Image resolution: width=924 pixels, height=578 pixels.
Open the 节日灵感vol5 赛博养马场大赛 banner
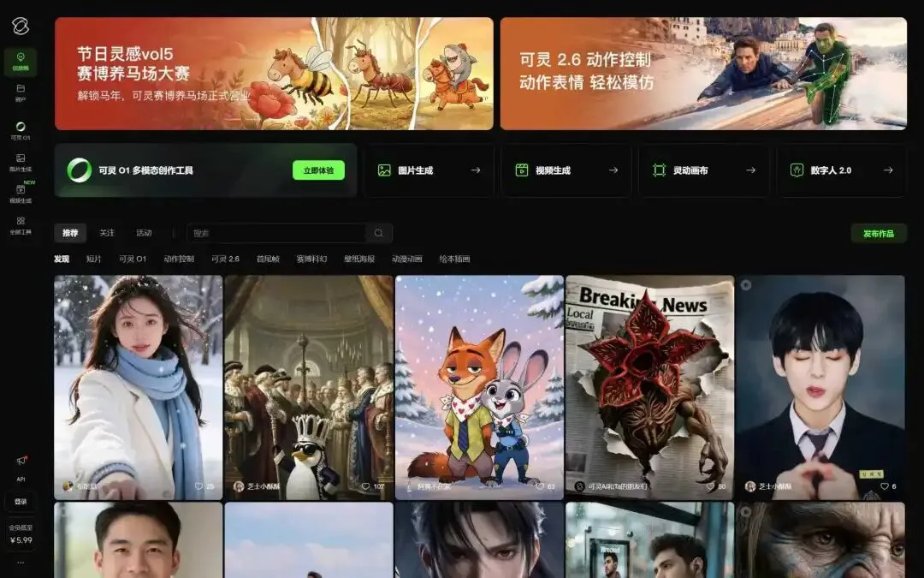[274, 74]
